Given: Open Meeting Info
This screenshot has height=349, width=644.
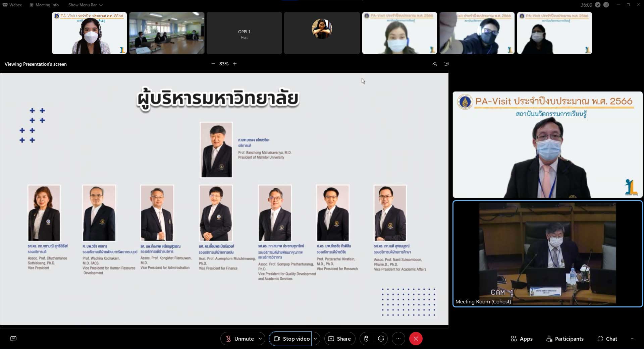Looking at the screenshot, I should [44, 5].
